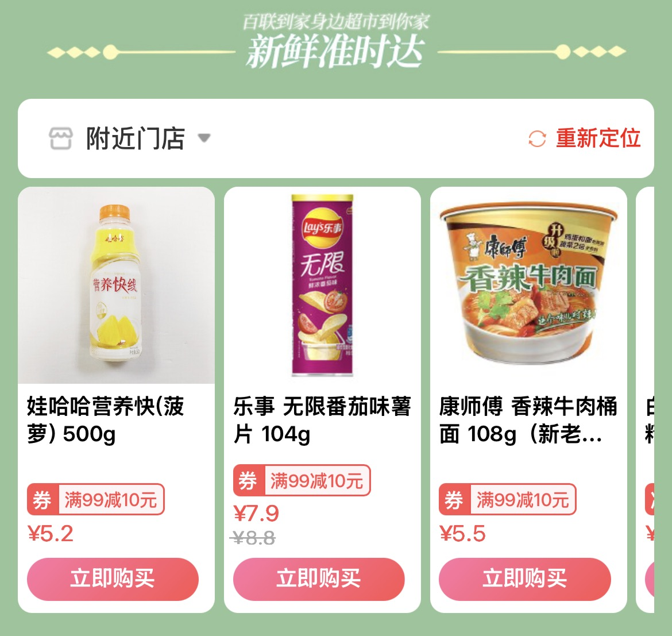Click the refresh location icon
Image resolution: width=672 pixels, height=636 pixels.
point(537,138)
